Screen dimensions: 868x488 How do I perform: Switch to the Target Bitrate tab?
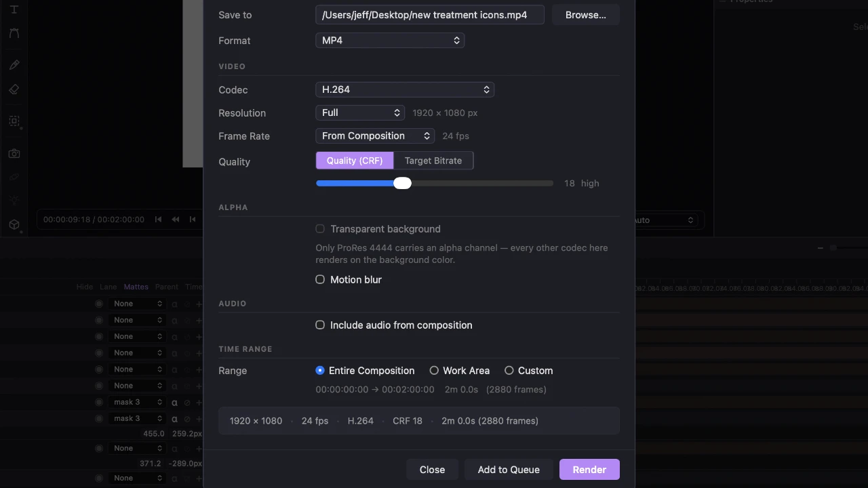coord(433,161)
